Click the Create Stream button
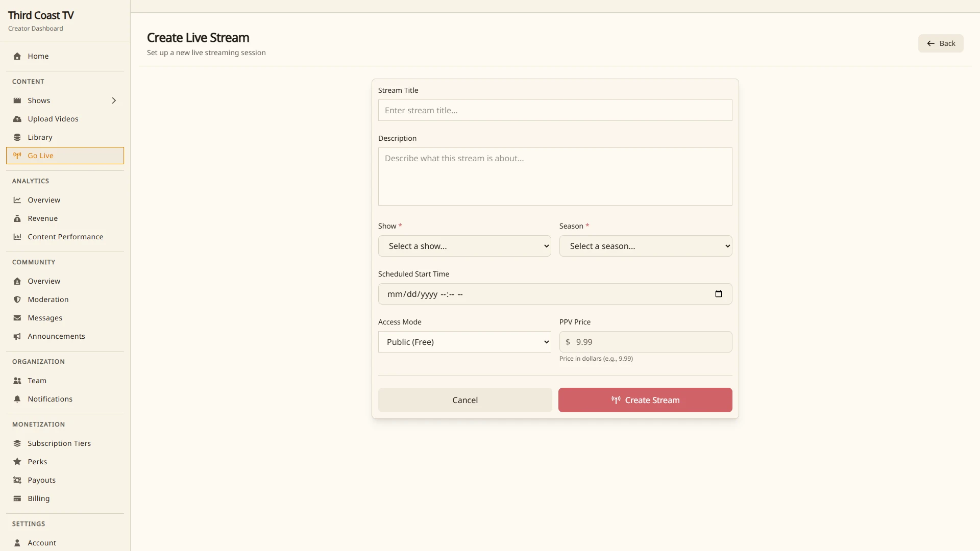 645,400
